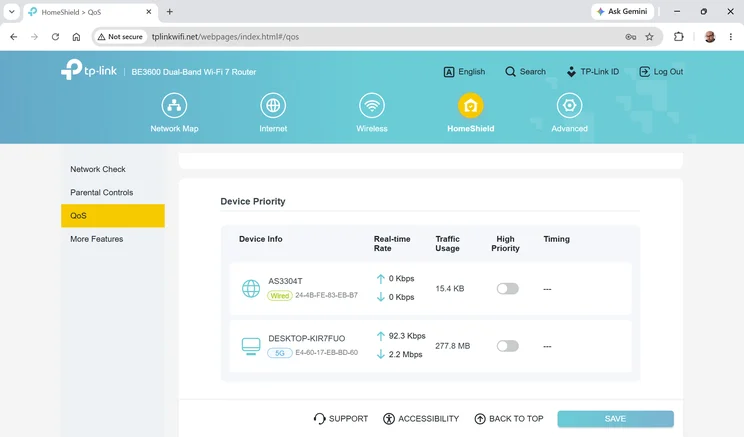Click MAC address 24-4B-FE-83-EB-B7
744x437 pixels.
(326, 295)
